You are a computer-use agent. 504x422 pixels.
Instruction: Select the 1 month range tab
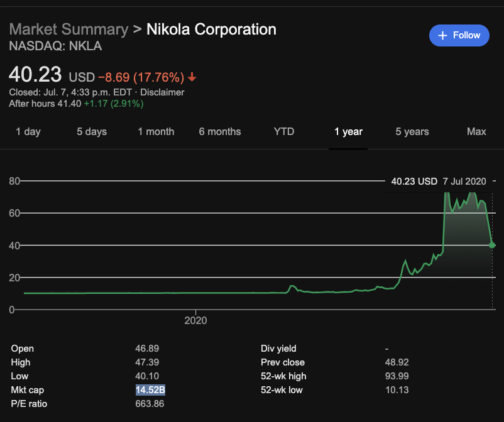tap(156, 132)
